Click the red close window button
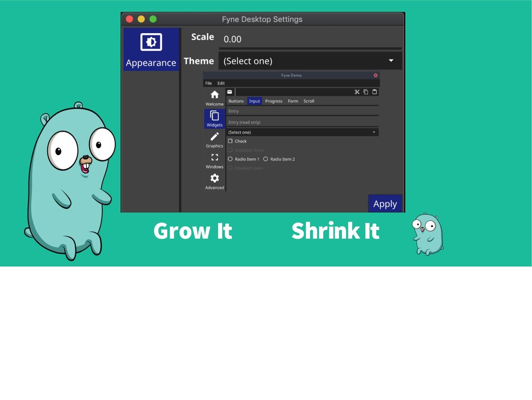This screenshot has height=400, width=532. (x=129, y=19)
